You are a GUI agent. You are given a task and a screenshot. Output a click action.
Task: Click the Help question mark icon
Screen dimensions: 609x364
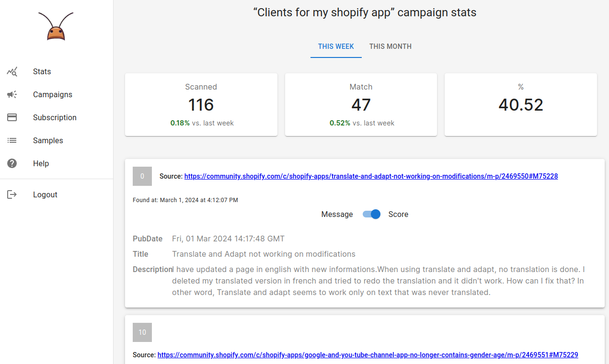(x=12, y=164)
